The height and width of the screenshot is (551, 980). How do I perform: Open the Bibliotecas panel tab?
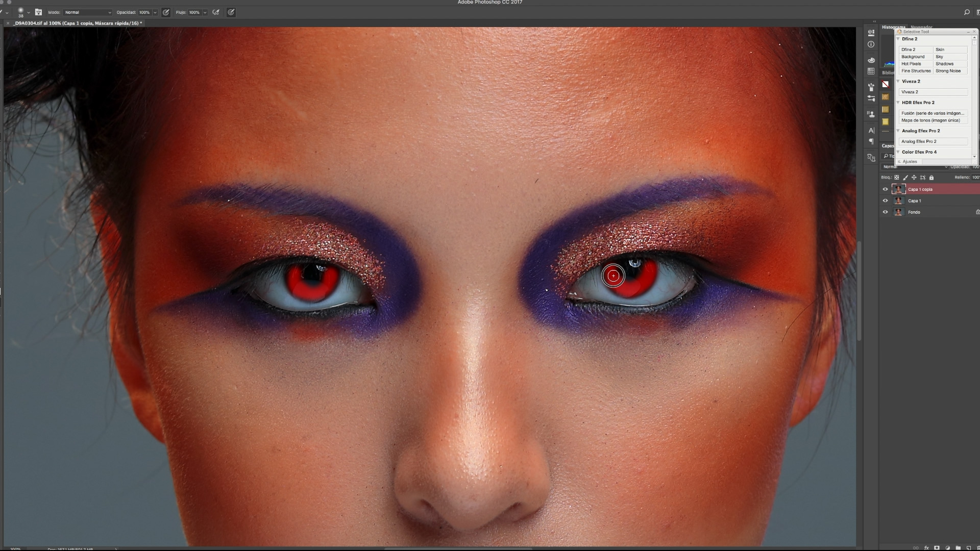tap(888, 72)
